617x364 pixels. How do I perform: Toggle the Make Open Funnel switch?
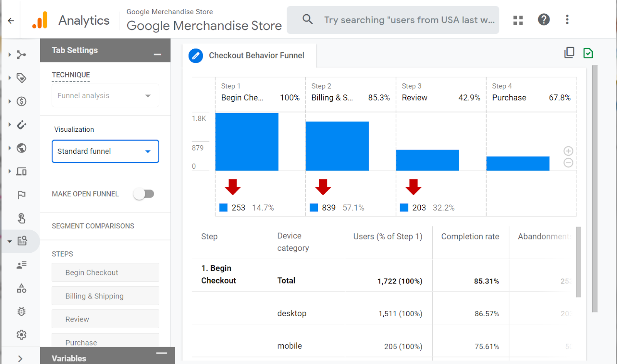tap(144, 194)
